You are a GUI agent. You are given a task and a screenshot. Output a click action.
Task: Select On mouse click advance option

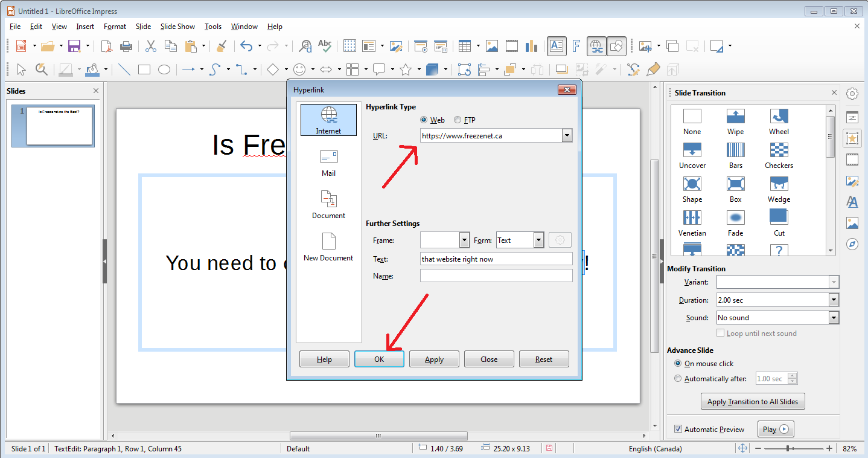678,364
